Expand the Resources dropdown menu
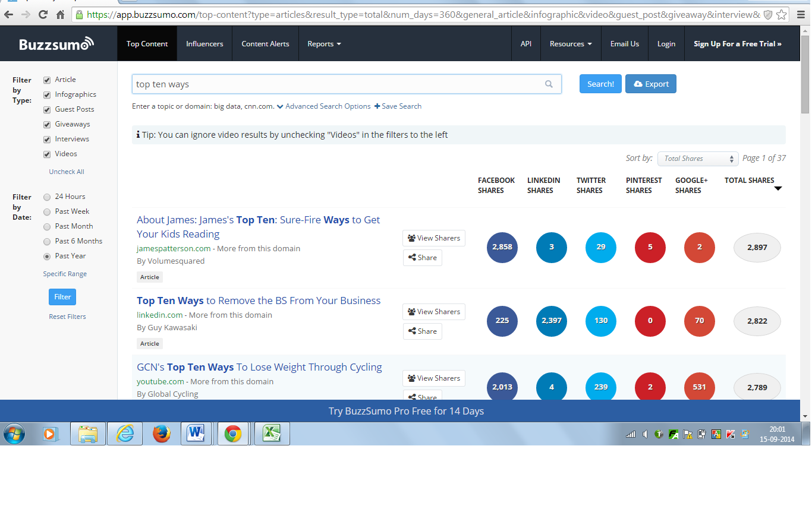 571,44
